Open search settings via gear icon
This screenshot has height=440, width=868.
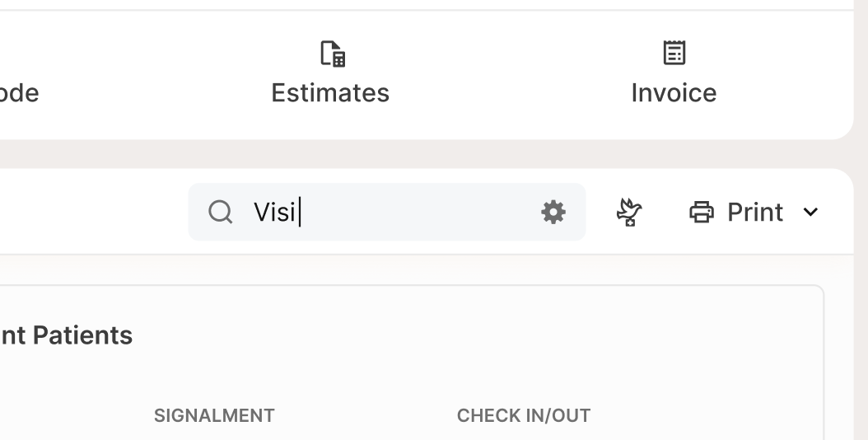point(553,213)
